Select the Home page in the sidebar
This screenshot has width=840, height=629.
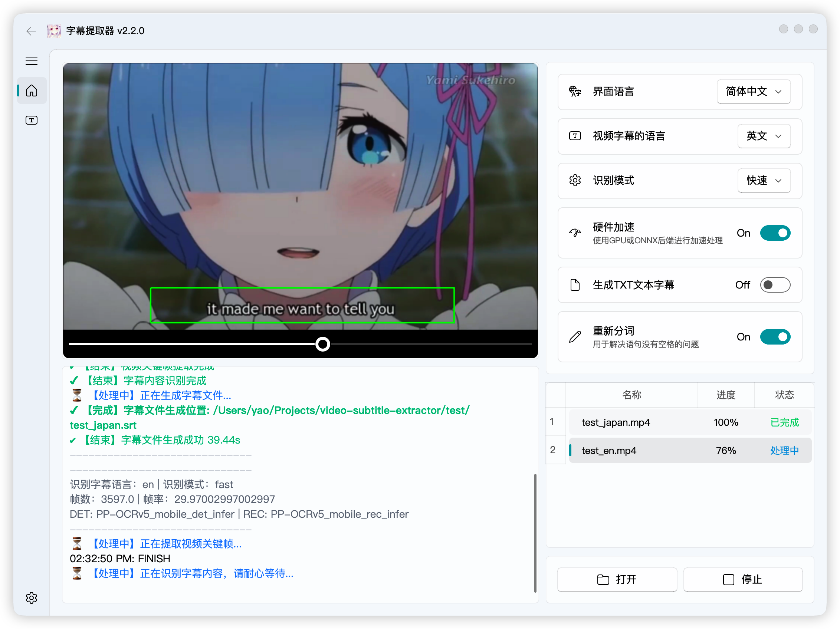pyautogui.click(x=32, y=90)
